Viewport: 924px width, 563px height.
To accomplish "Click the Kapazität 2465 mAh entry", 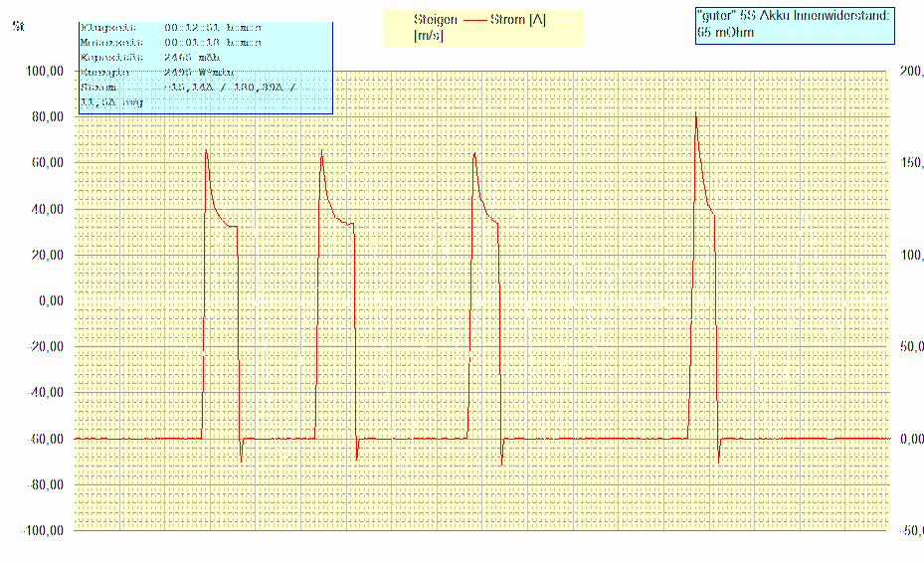I will (149, 58).
